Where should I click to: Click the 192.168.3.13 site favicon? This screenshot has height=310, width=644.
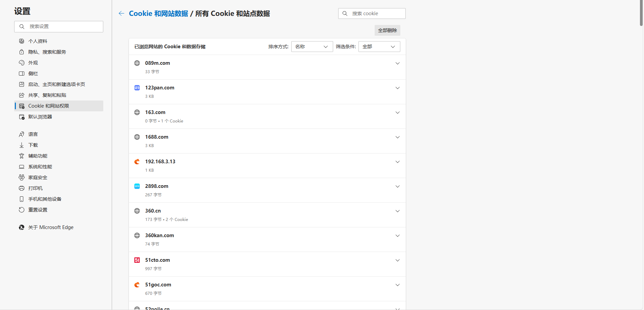pos(137,162)
